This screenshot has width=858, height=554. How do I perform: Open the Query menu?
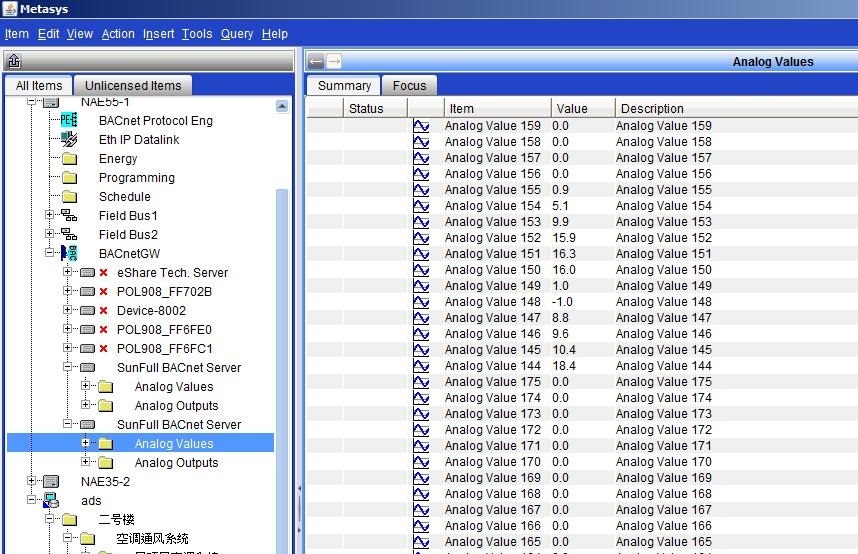[237, 34]
